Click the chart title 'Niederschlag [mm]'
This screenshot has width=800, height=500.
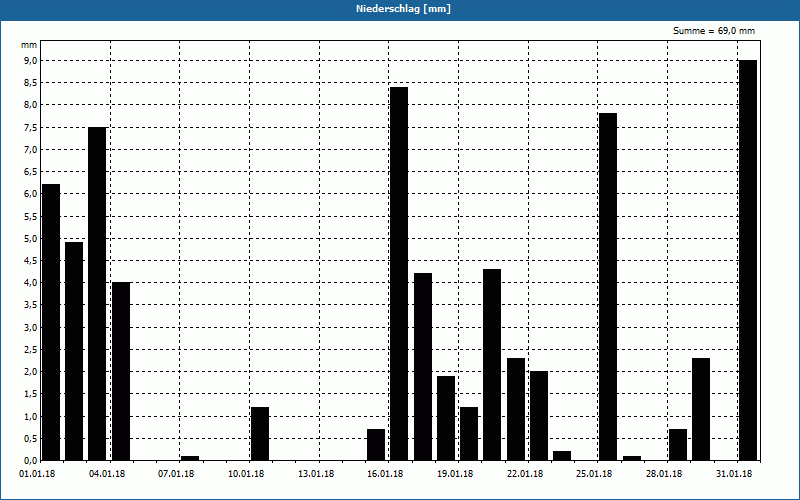coord(403,9)
